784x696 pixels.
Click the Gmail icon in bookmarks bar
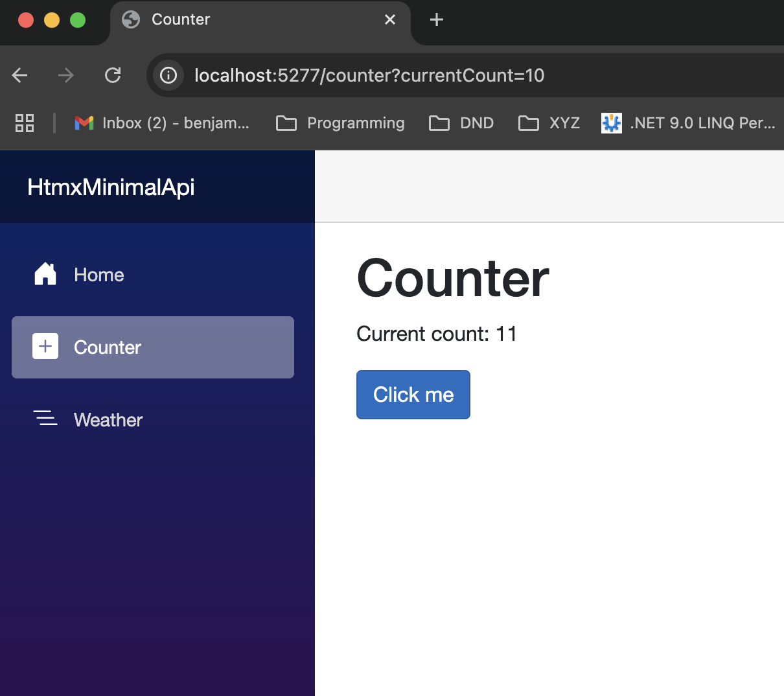84,123
